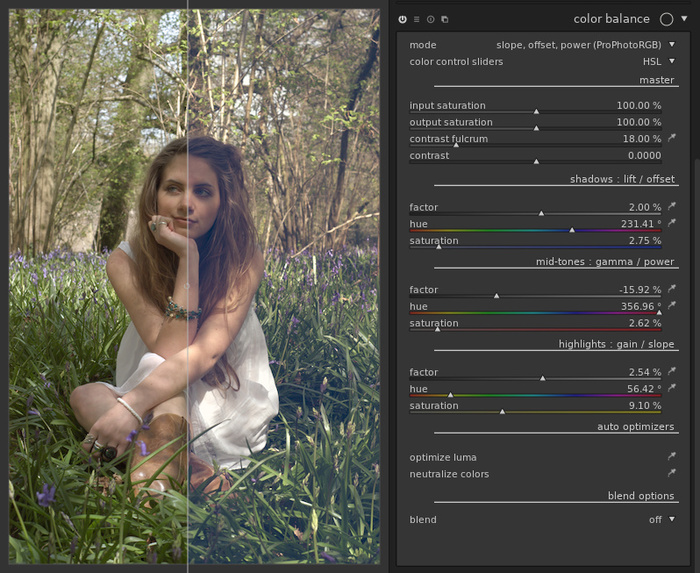The height and width of the screenshot is (573, 700).
Task: Click the input saturation slider
Action: tap(536, 108)
